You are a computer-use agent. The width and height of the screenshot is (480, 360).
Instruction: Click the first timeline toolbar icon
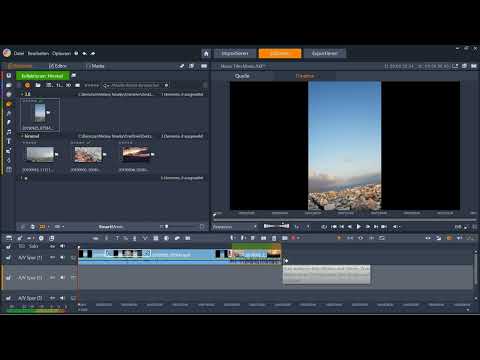point(9,238)
